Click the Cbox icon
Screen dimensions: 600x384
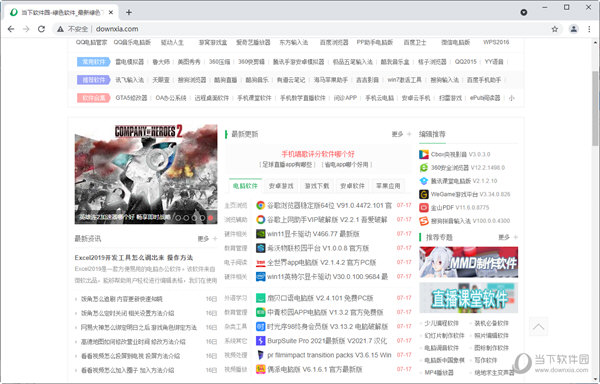[x=424, y=155]
